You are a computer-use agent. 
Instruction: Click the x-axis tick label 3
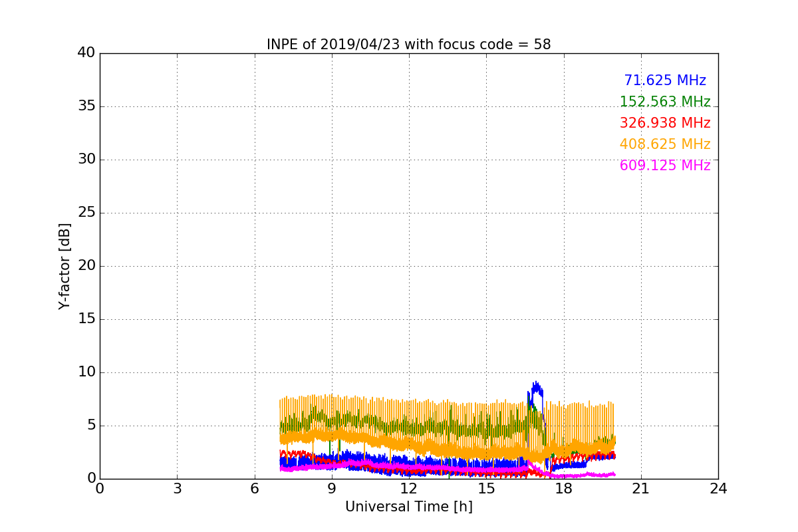[177, 489]
